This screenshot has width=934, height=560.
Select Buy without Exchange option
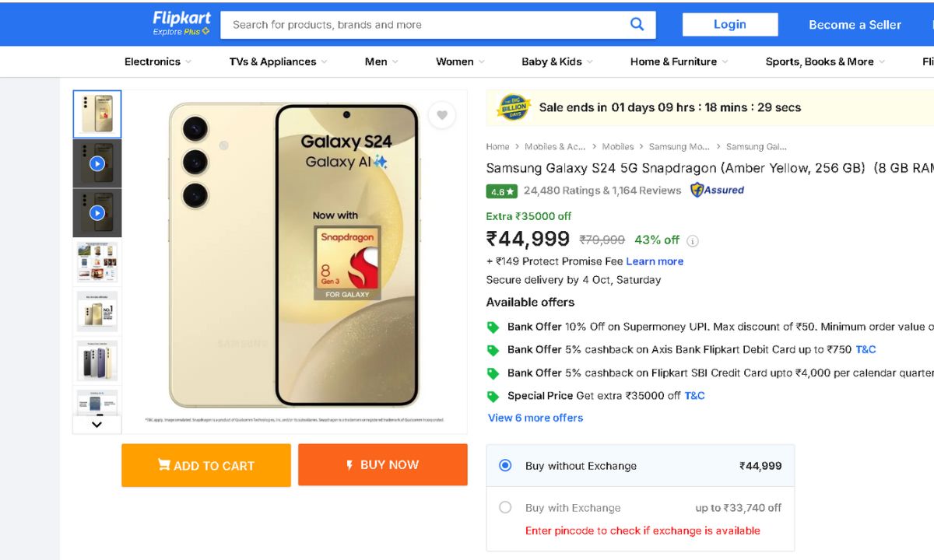tap(505, 465)
